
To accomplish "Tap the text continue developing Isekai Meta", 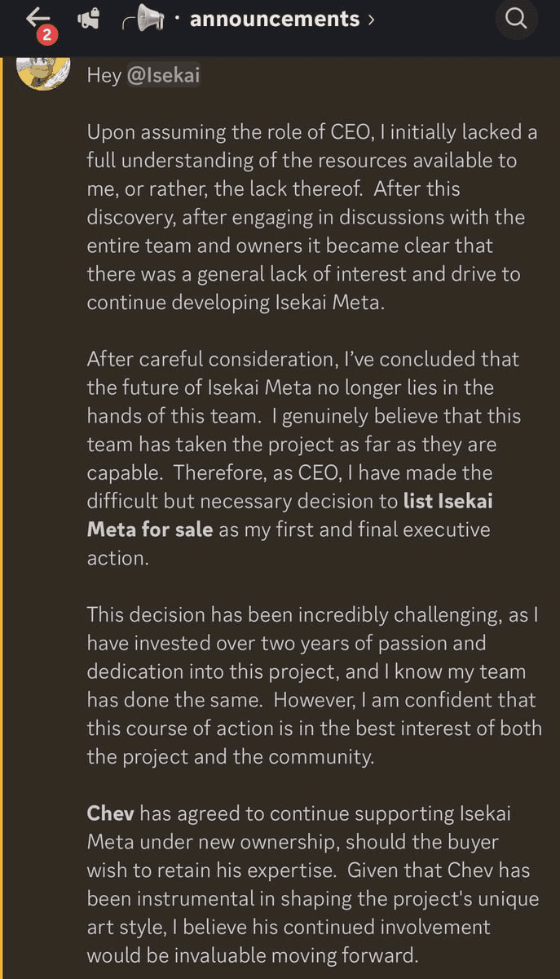I will point(232,302).
